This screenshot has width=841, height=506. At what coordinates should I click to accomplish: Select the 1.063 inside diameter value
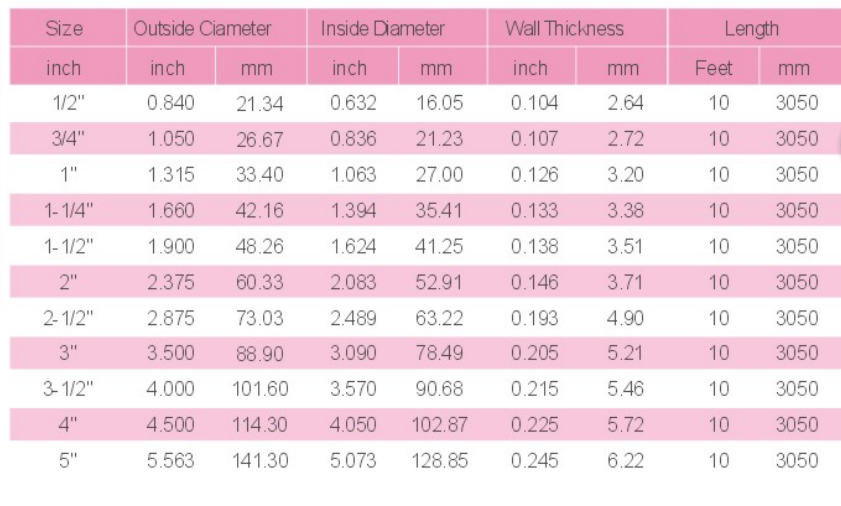pos(352,175)
